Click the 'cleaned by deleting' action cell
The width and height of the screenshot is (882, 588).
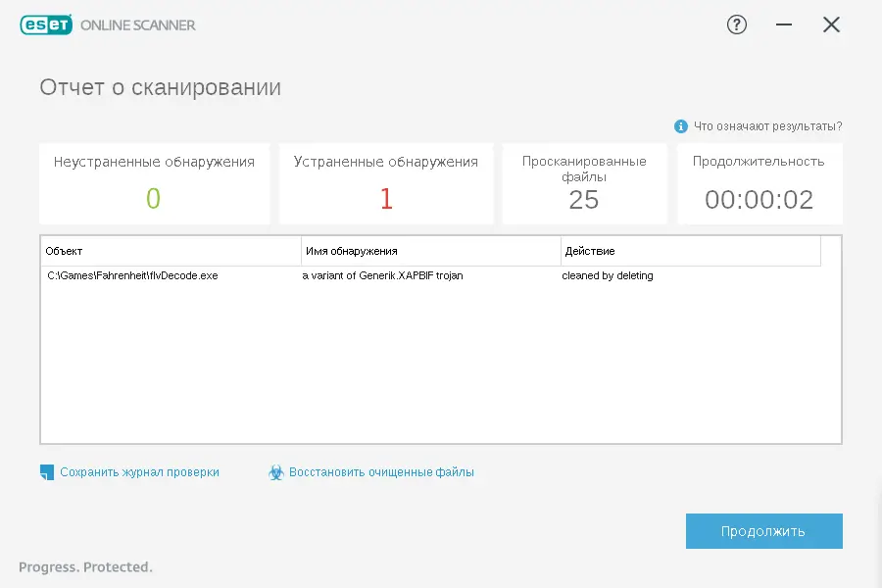tap(608, 276)
